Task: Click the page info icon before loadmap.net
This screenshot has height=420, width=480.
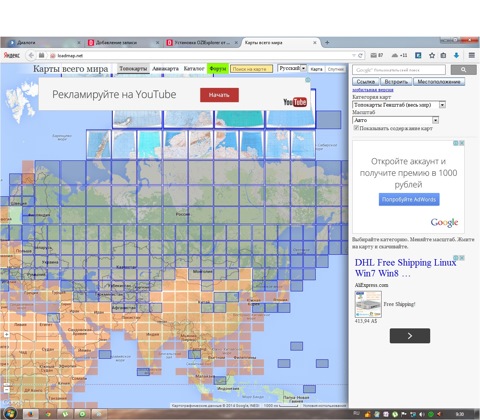Action: point(52,56)
